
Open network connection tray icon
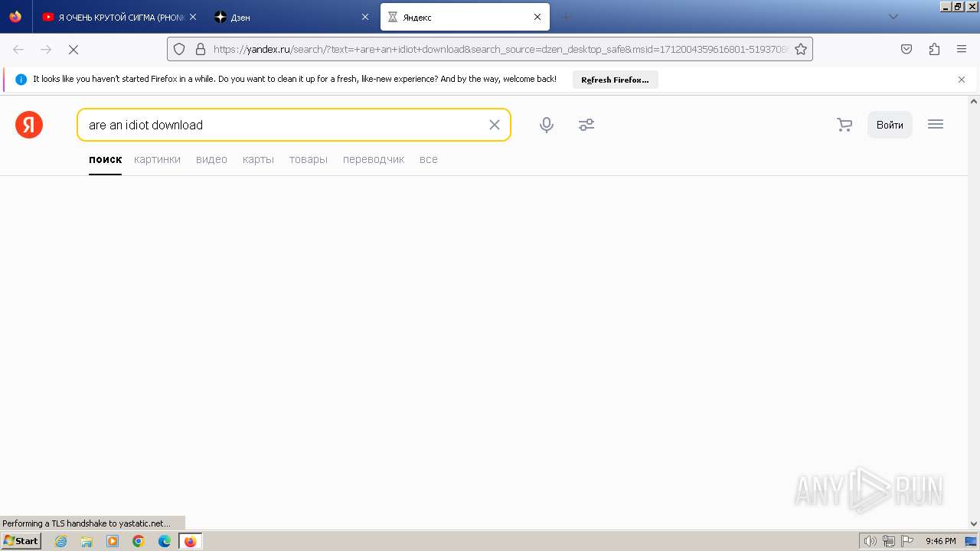[x=889, y=541]
